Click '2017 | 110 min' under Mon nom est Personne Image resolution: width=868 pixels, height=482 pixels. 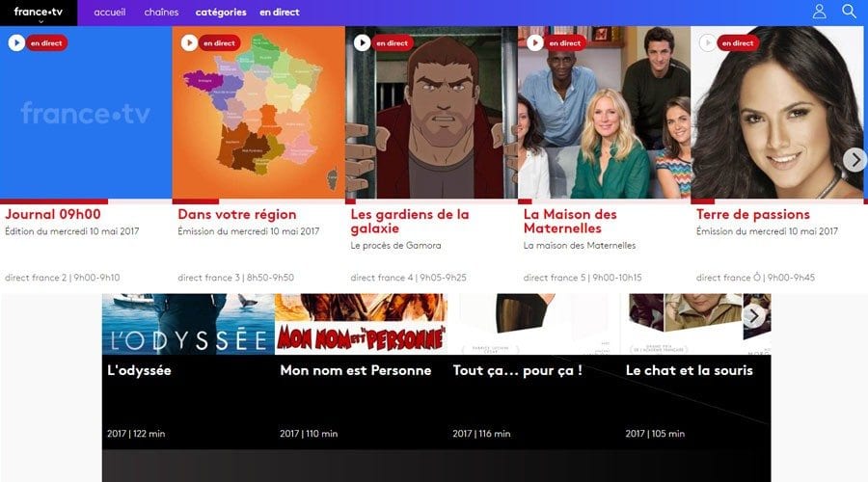309,433
